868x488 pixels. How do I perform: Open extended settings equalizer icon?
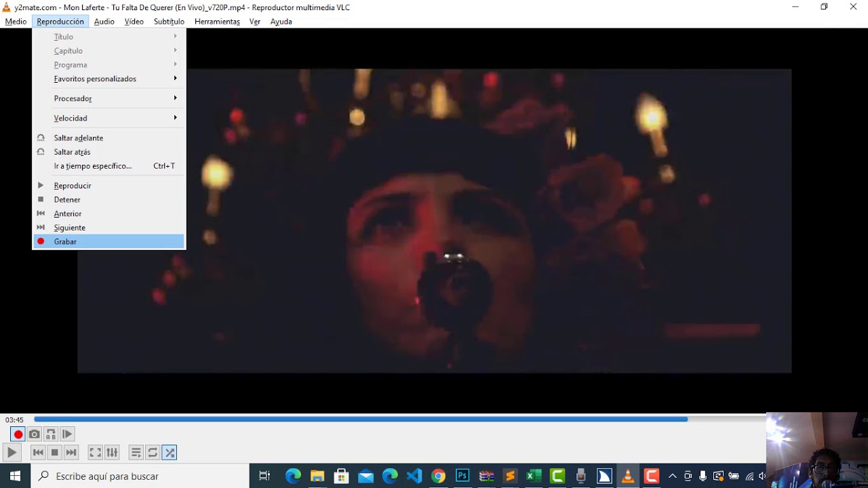(x=112, y=452)
